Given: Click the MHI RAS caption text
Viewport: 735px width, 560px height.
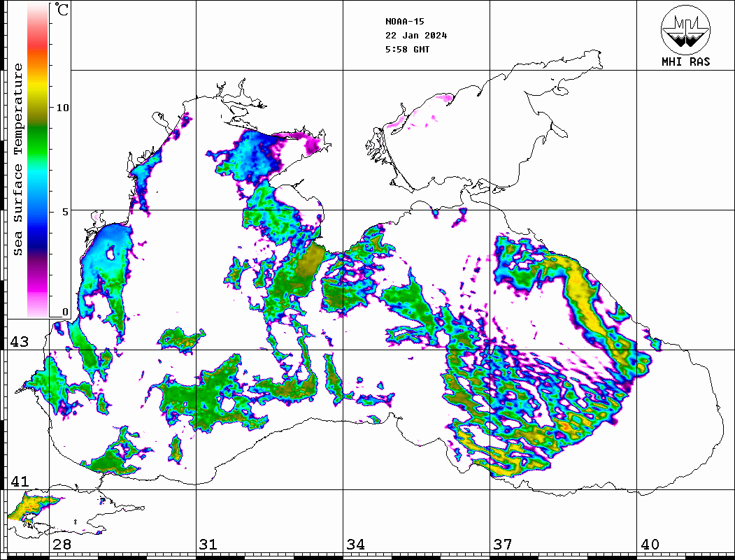Looking at the screenshot, I should coord(685,62).
